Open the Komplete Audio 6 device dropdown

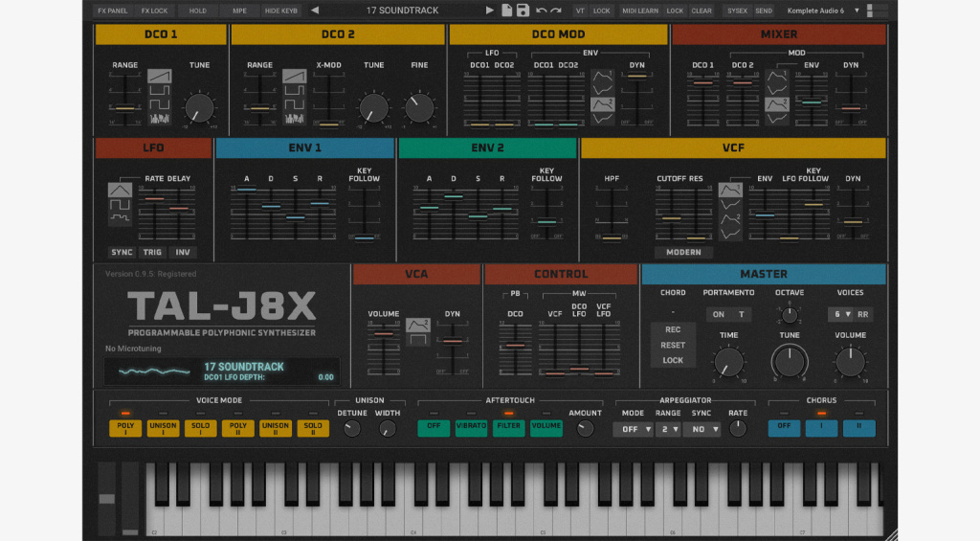coord(823,11)
